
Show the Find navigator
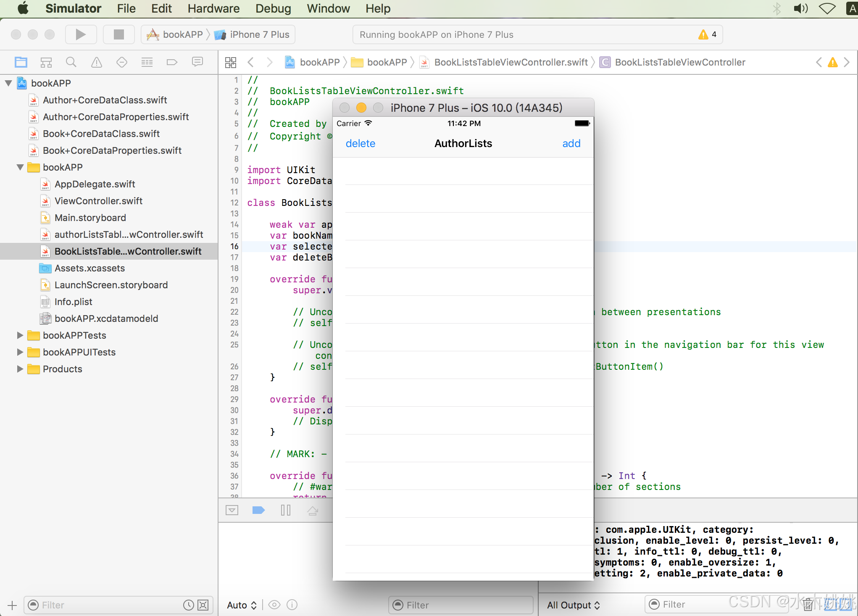(71, 62)
